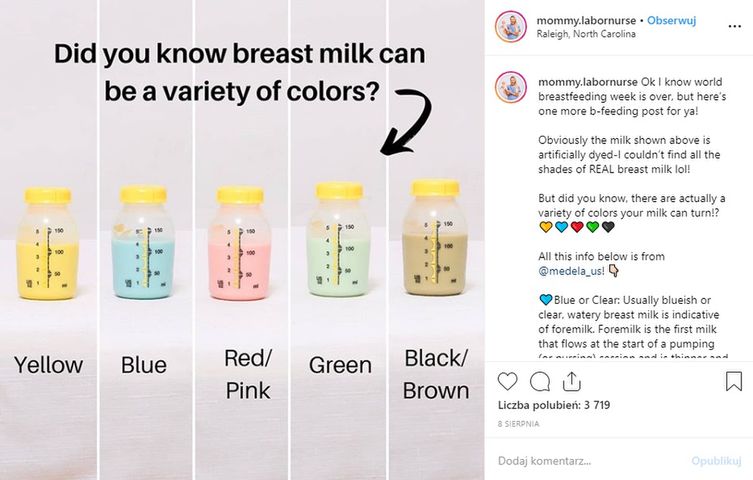Click the yellow milk bottle in image
Screen dimensions: 753x480
48,244
